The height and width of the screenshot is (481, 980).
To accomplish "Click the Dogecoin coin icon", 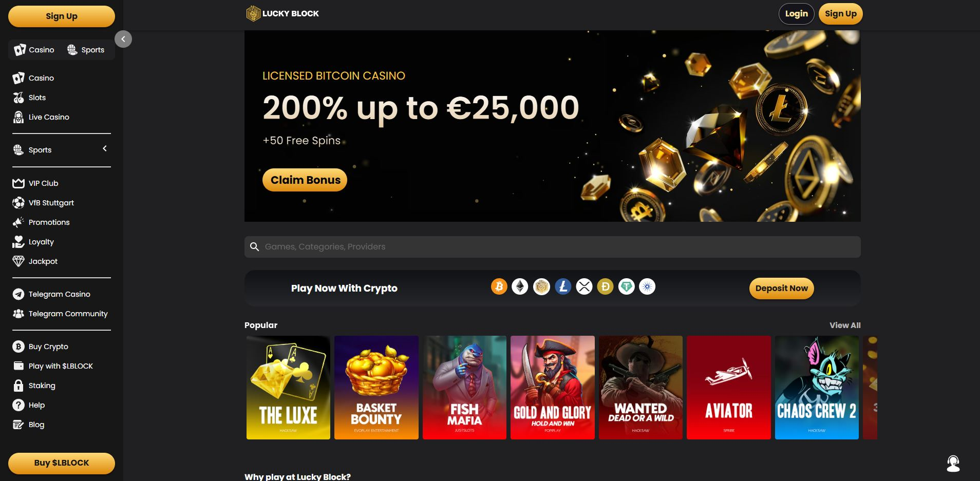I will tap(605, 286).
